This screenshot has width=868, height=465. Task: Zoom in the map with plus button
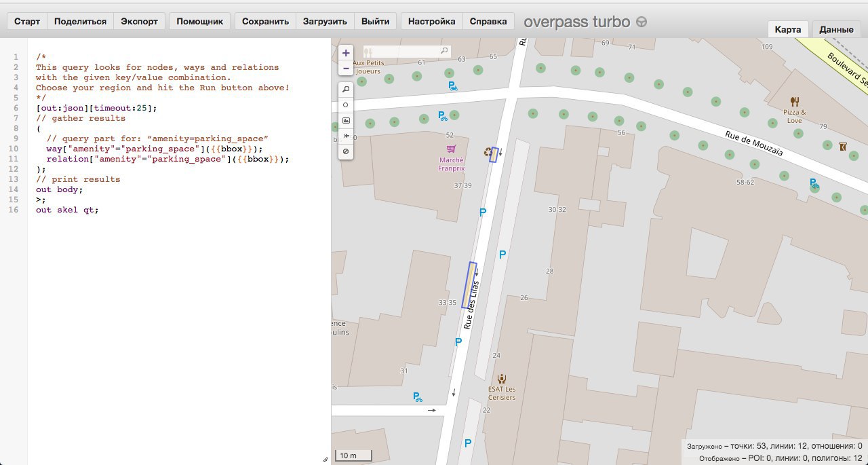coord(346,53)
